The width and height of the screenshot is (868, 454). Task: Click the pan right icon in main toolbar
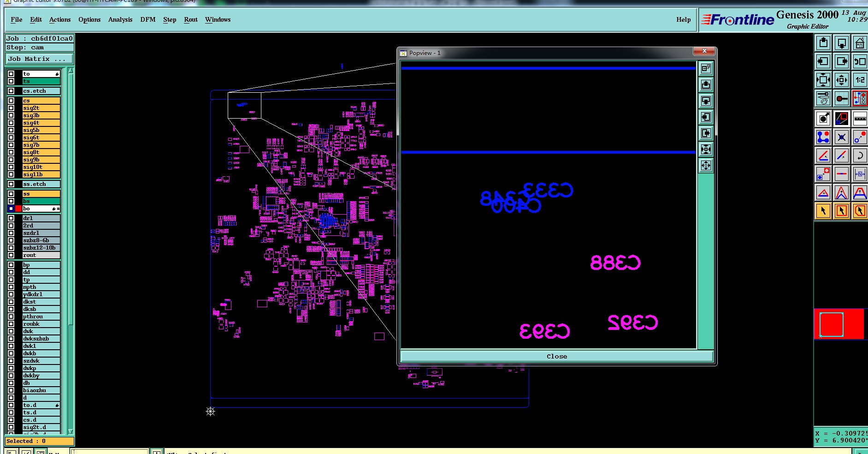tap(842, 61)
